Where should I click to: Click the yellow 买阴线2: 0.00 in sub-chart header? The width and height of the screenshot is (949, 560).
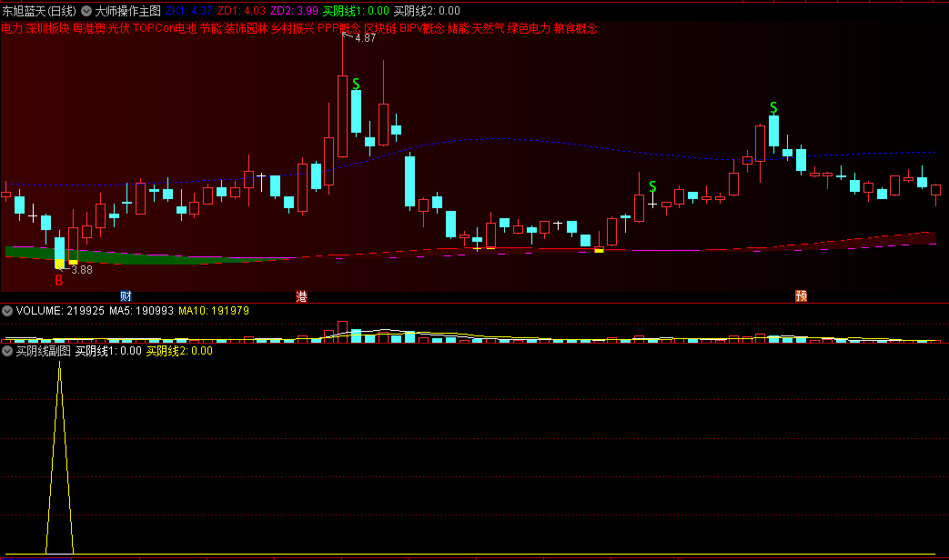click(x=179, y=351)
